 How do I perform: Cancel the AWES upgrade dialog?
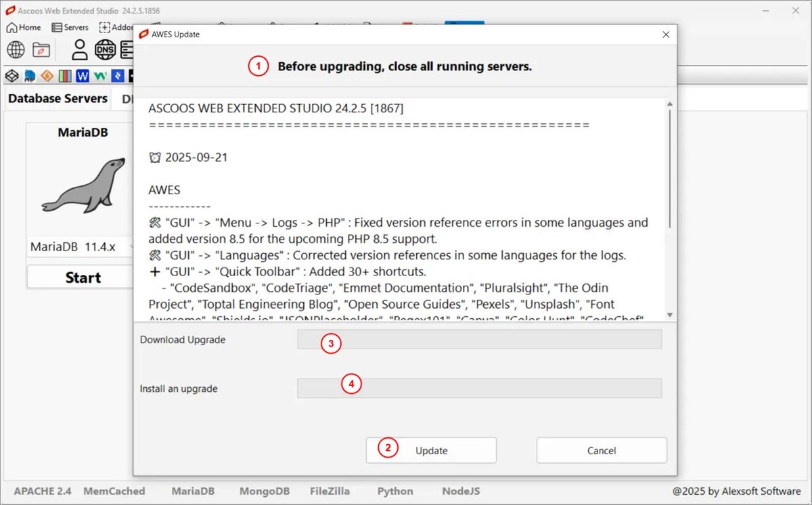[x=601, y=450]
